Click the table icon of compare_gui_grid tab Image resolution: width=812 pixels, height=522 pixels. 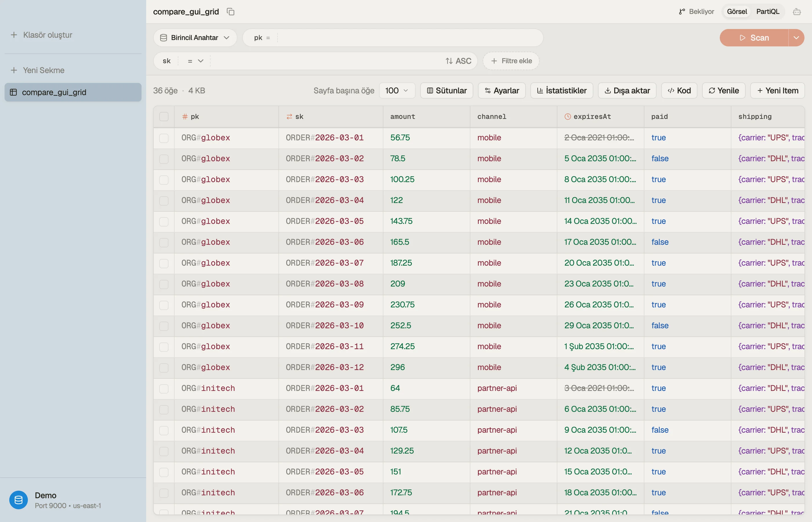click(14, 92)
